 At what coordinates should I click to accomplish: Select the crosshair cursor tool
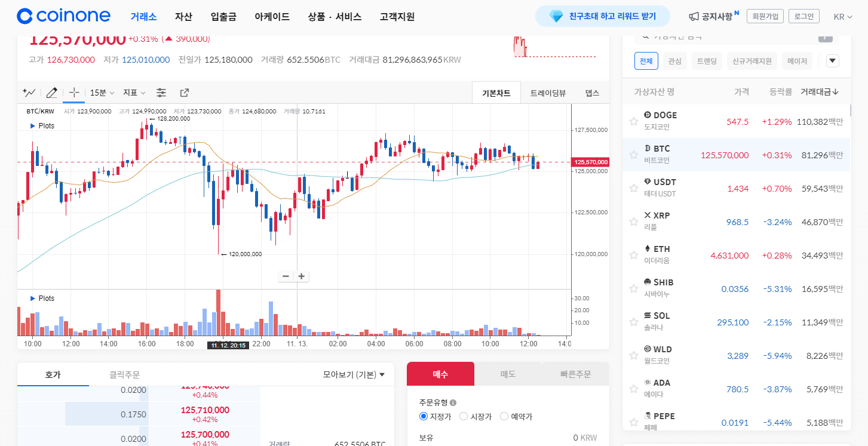tap(74, 93)
